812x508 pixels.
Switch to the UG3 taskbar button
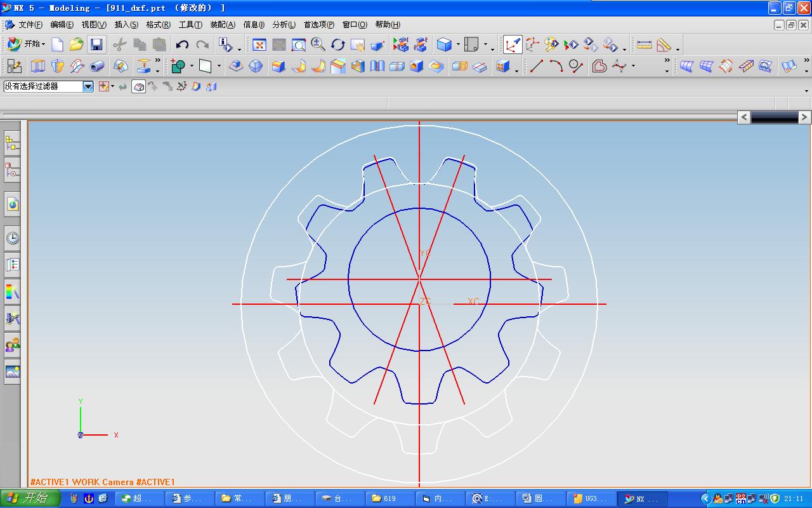tap(592, 498)
